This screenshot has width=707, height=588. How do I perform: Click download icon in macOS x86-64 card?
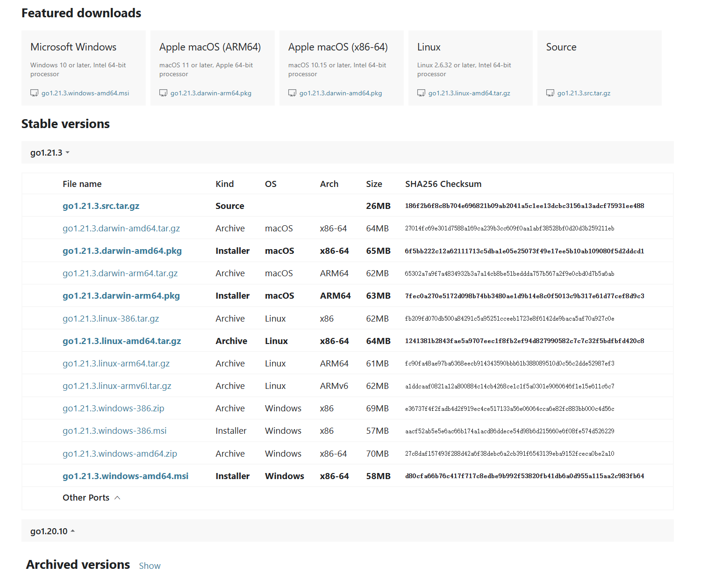tap(292, 93)
